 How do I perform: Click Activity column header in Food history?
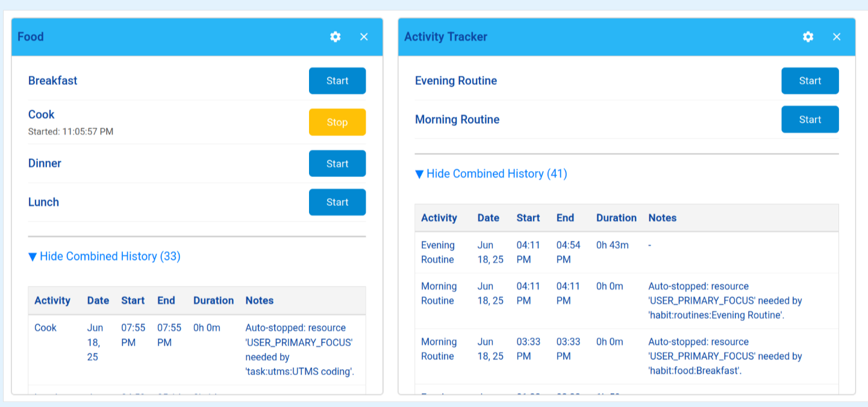[52, 300]
